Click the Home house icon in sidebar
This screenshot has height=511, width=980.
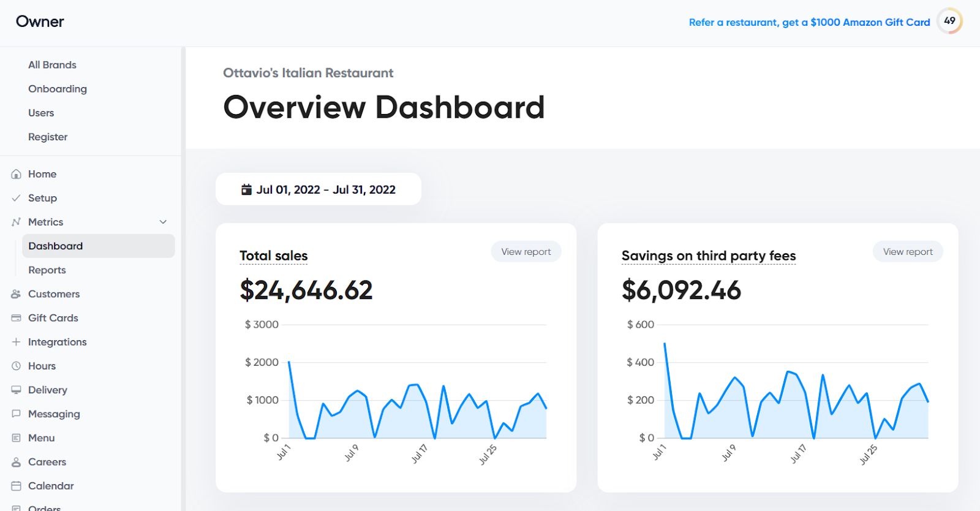pyautogui.click(x=17, y=174)
